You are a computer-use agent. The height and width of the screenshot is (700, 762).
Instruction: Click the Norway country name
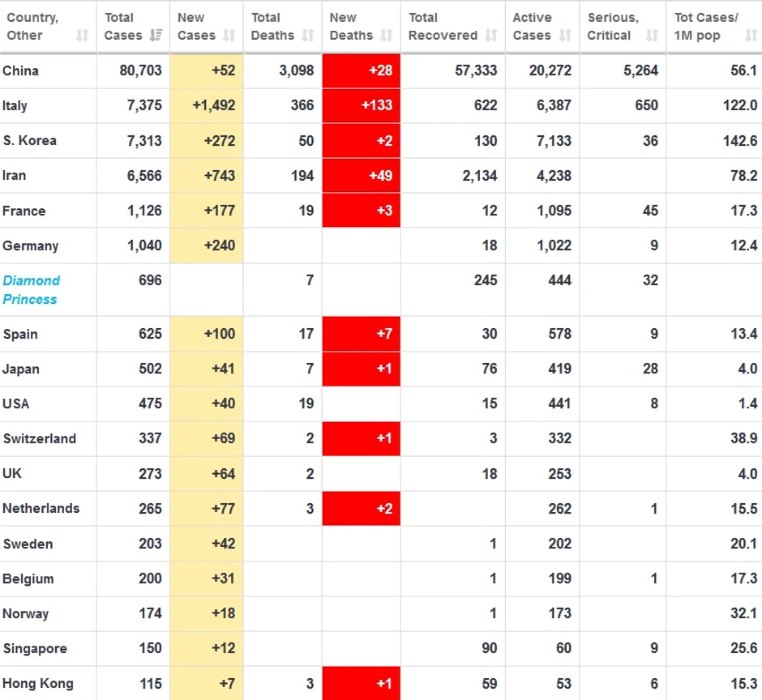tap(25, 614)
